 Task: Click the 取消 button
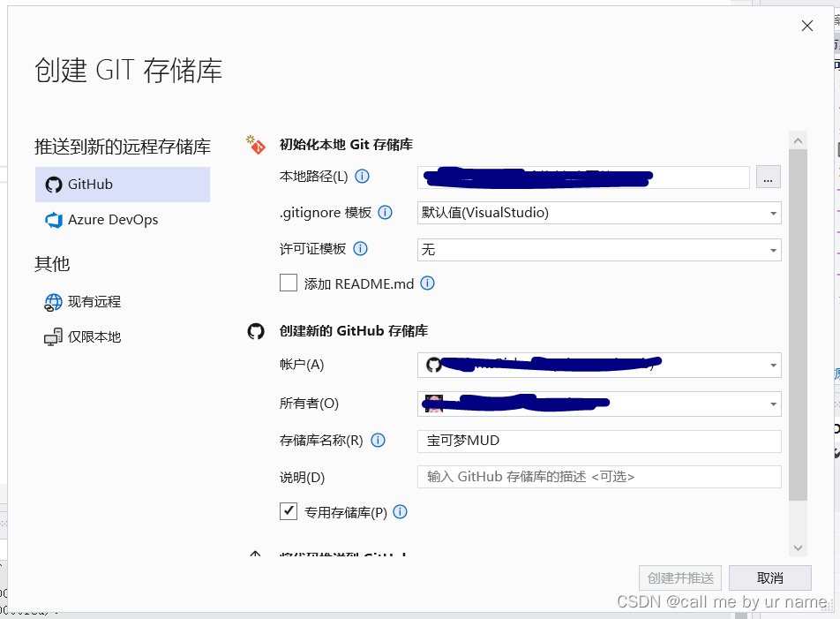pyautogui.click(x=769, y=577)
